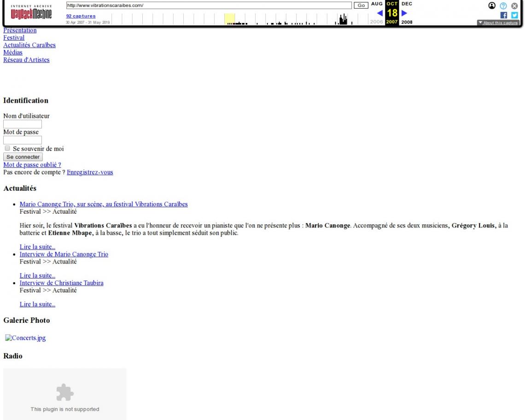
Task: Click 'Lire la suite...' under Mario Canonge Trio sur scène
Action: pyautogui.click(x=37, y=247)
